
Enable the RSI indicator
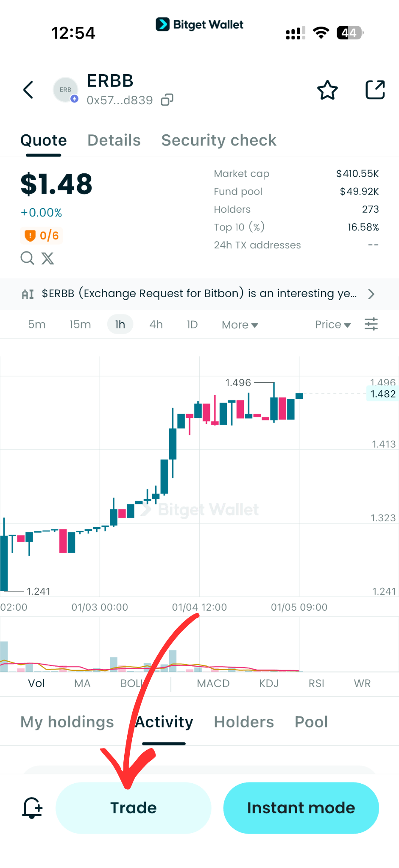pos(316,683)
